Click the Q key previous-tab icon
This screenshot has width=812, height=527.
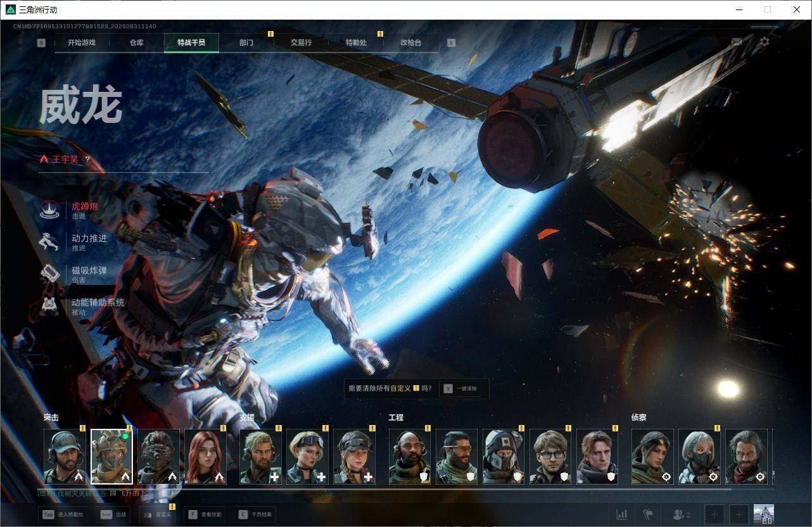click(x=41, y=43)
